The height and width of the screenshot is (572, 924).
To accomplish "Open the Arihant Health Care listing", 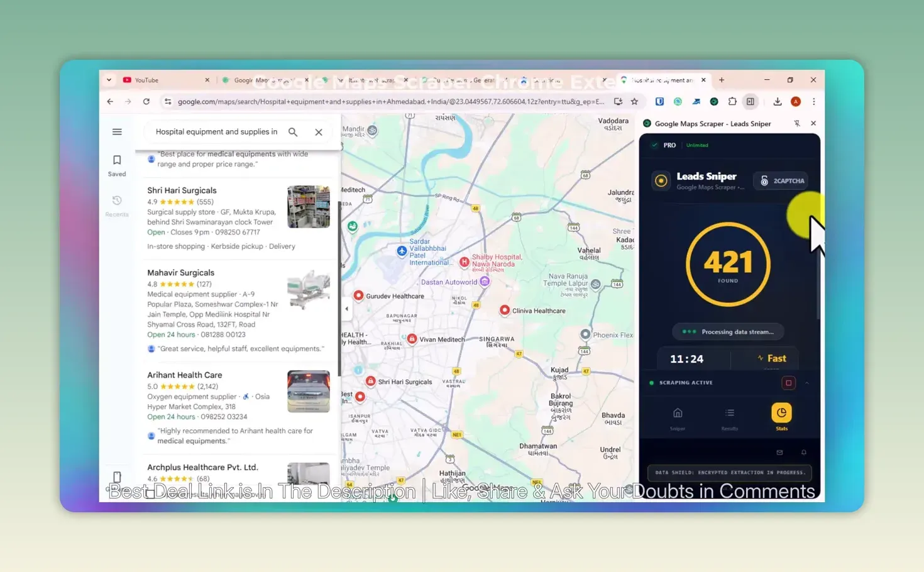I will 185,375.
